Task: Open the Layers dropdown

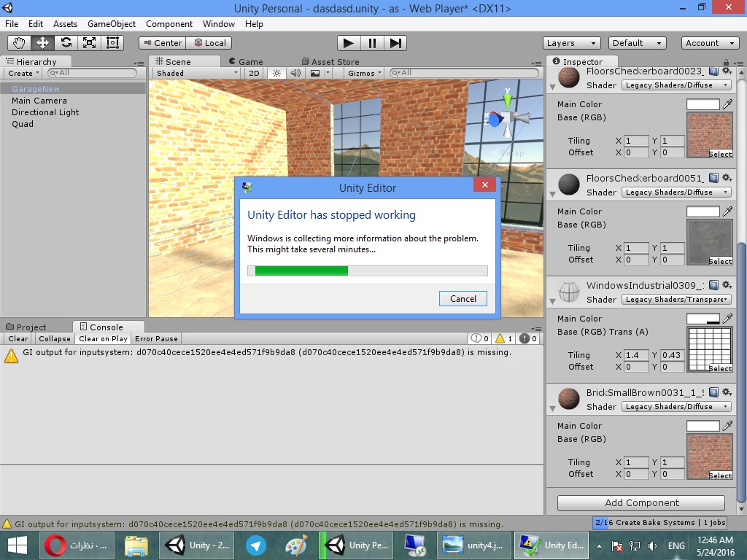Action: click(571, 43)
